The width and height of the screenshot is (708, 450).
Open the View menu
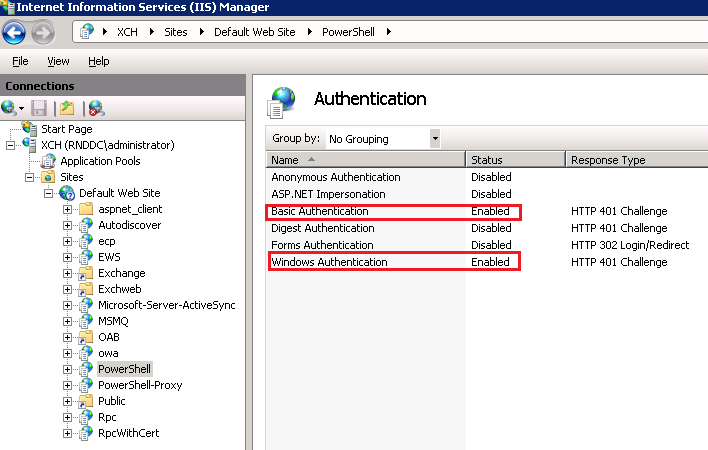(58, 61)
